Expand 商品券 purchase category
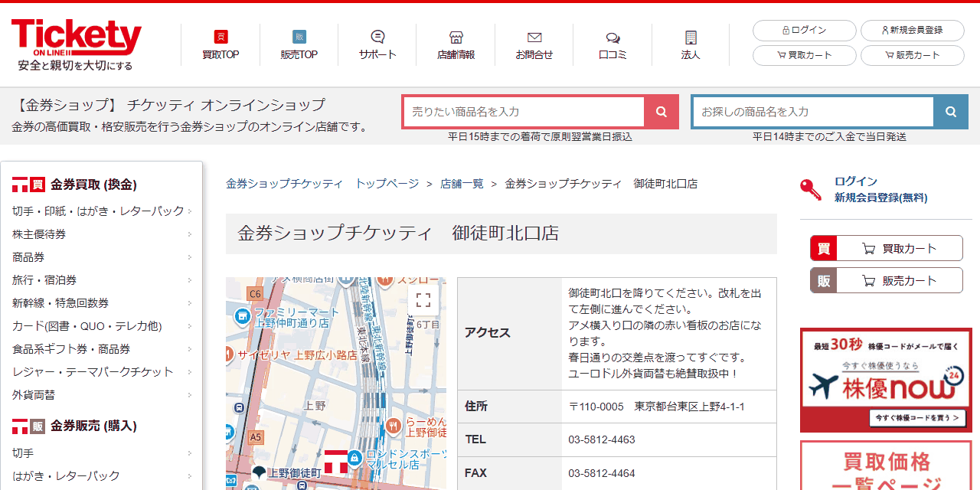 (102, 256)
